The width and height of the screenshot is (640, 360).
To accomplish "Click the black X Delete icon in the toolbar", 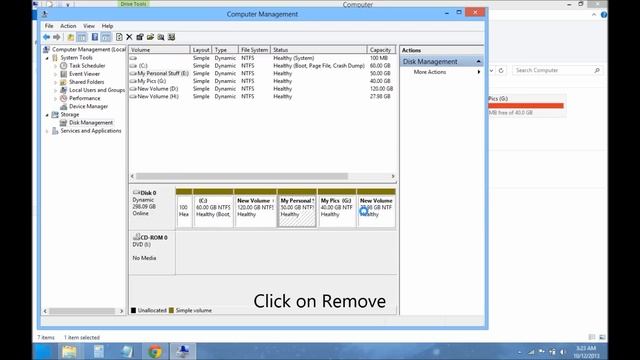I will (129, 37).
